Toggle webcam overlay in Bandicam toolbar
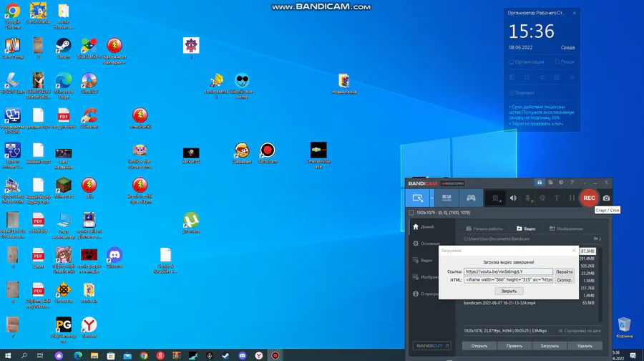The height and width of the screenshot is (361, 644). pos(496,198)
